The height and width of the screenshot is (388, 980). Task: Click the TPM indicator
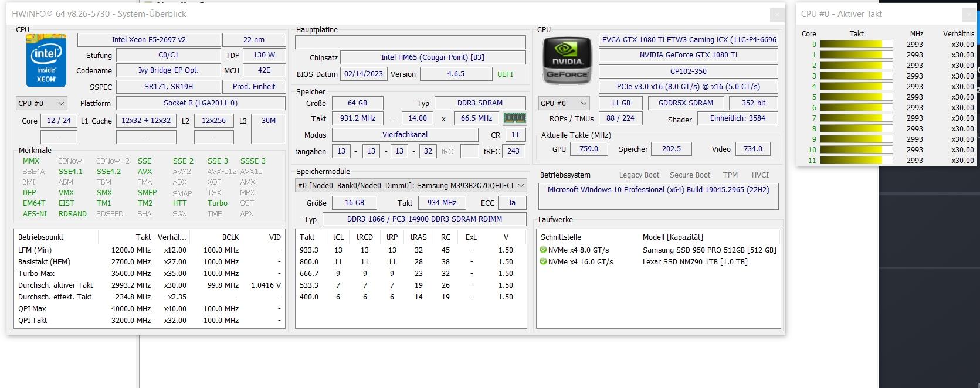tap(730, 175)
